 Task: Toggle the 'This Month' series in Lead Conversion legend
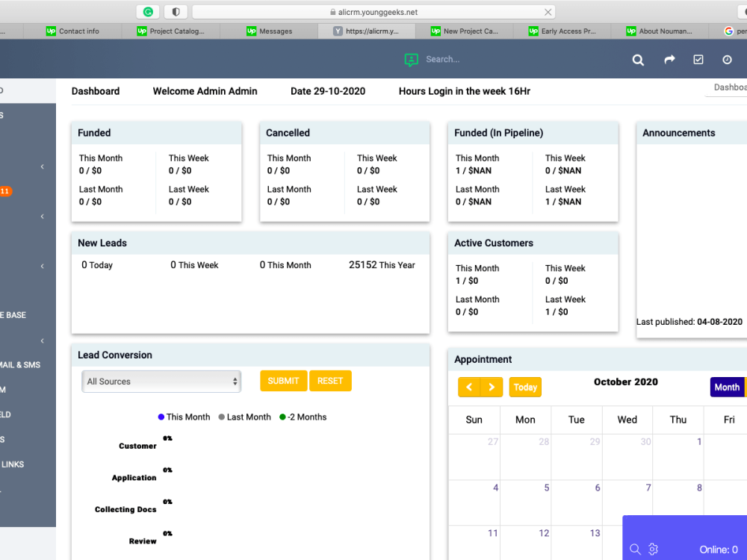coord(183,417)
